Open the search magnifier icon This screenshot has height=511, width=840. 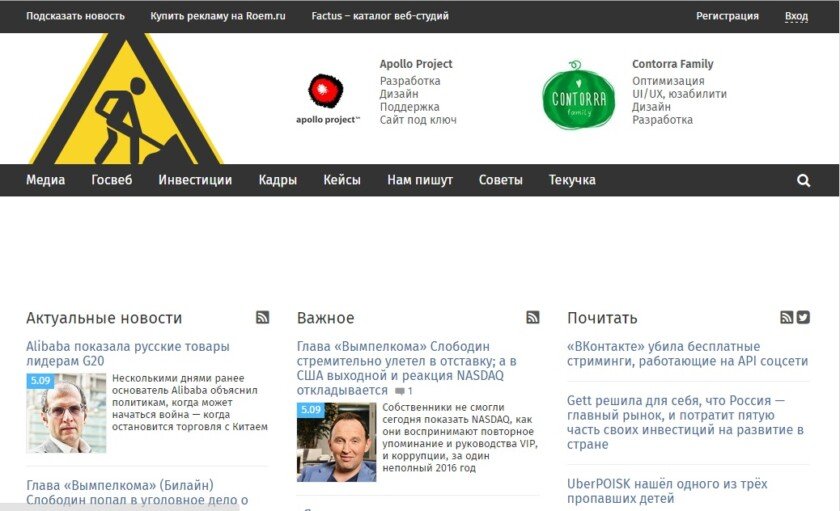pos(803,181)
